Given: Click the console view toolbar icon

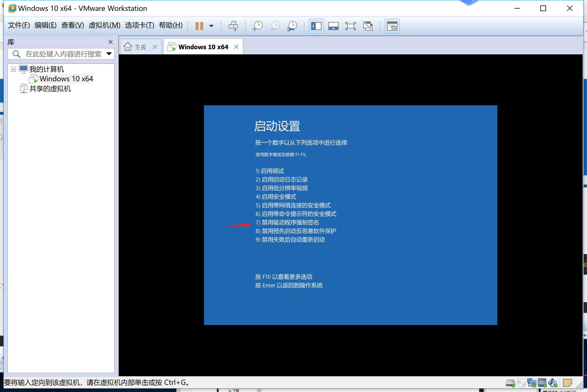Looking at the screenshot, I should (392, 26).
